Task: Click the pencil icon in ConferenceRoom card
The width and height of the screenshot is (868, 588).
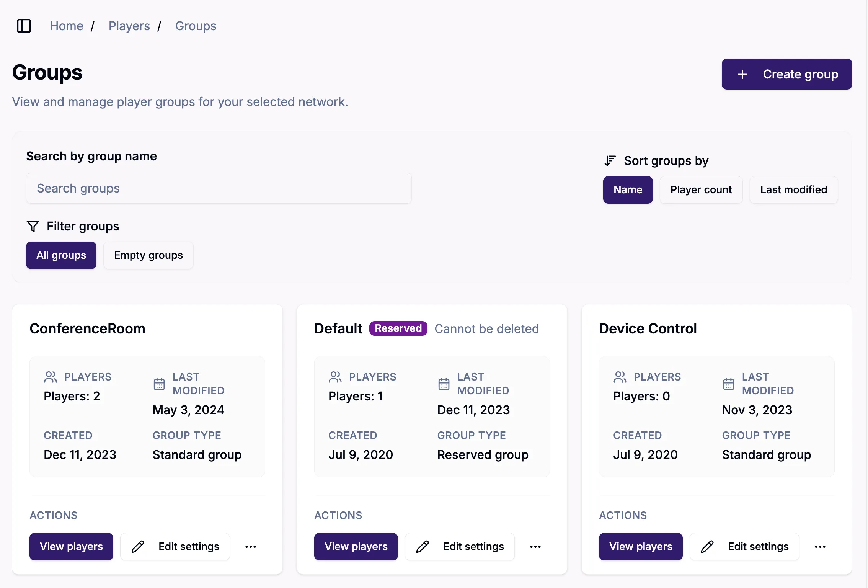Action: click(x=138, y=547)
